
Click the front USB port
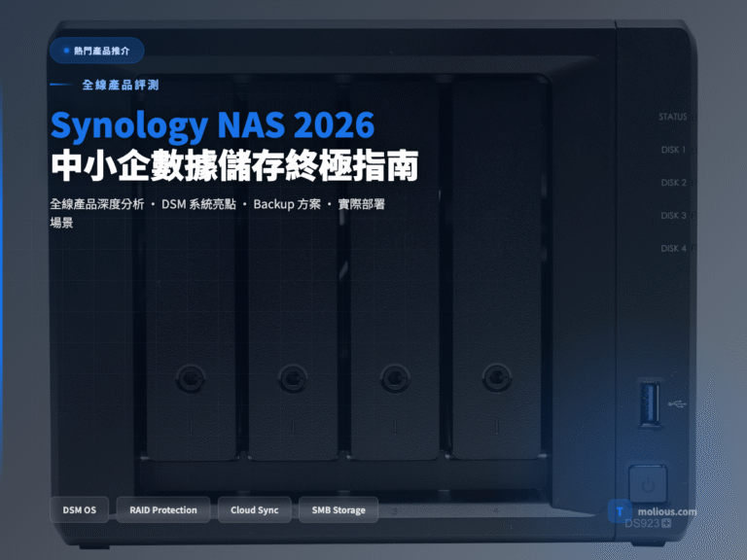pyautogui.click(x=650, y=403)
